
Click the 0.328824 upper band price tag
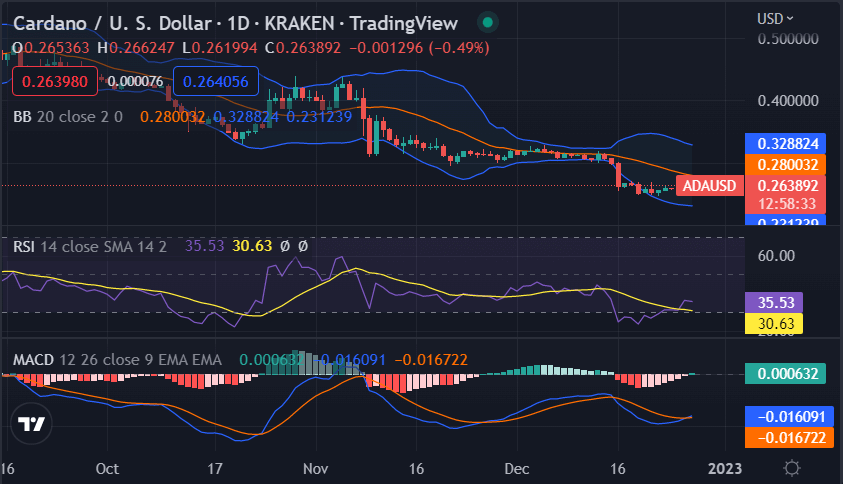[x=785, y=144]
